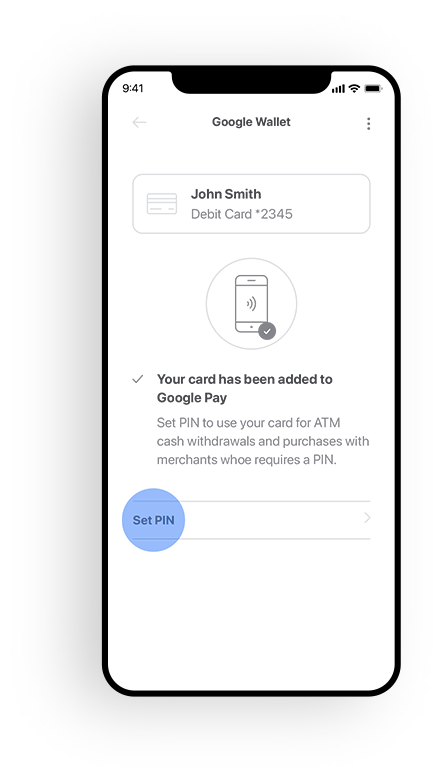446x782 pixels.
Task: Select the John Smith card box
Action: pos(251,203)
